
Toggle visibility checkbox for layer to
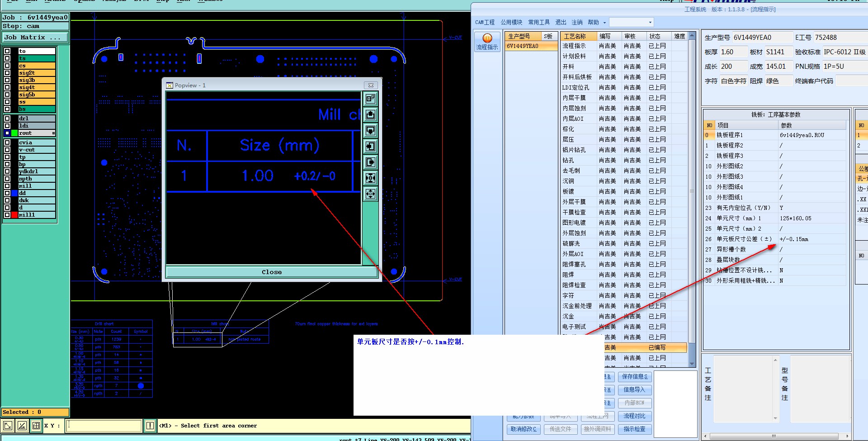tap(7, 51)
